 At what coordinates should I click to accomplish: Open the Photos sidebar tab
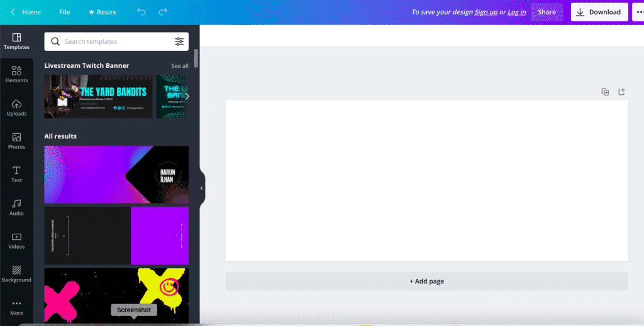(x=16, y=141)
